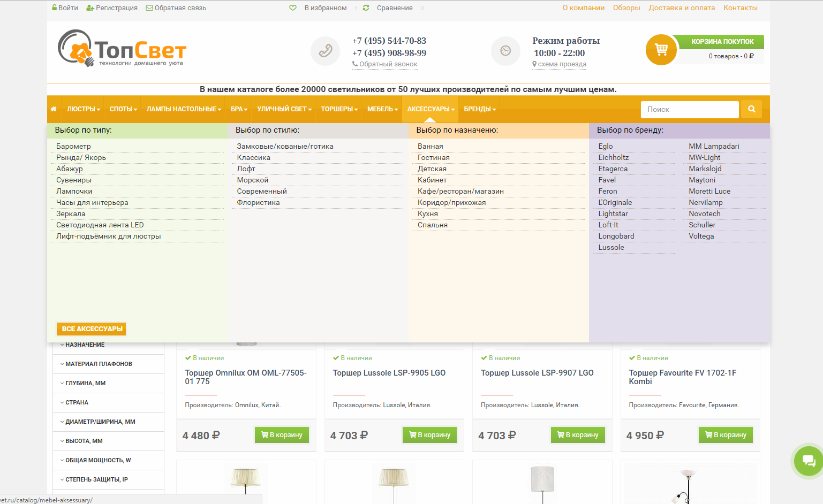Expand the СПОТЫ dropdown menu

(123, 109)
